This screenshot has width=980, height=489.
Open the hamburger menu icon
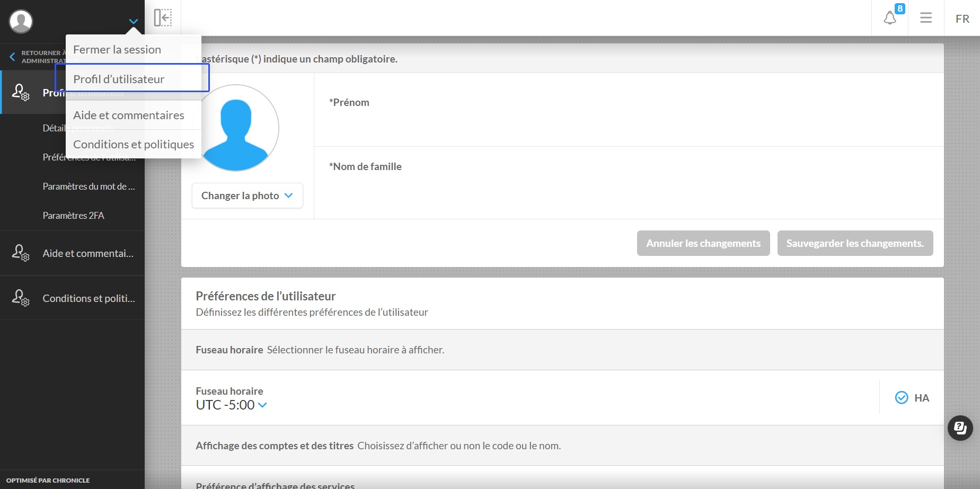point(926,18)
